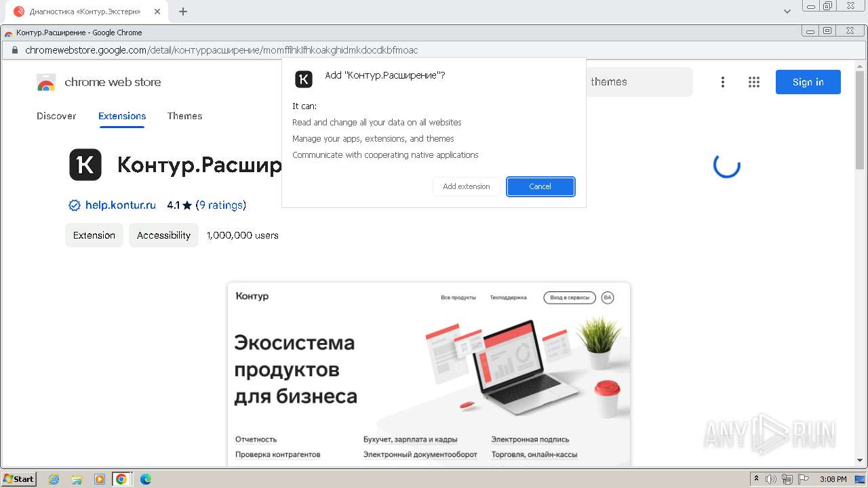Cancel the extension install dialog

(540, 186)
